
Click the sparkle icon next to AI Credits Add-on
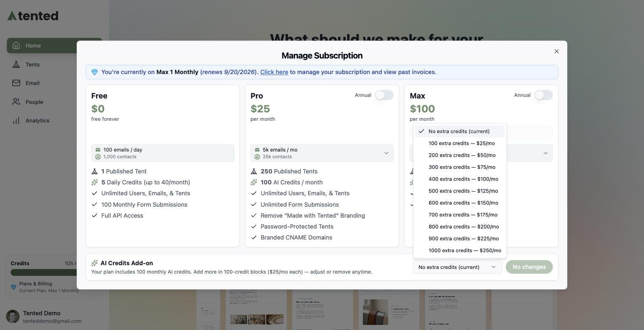pos(94,263)
